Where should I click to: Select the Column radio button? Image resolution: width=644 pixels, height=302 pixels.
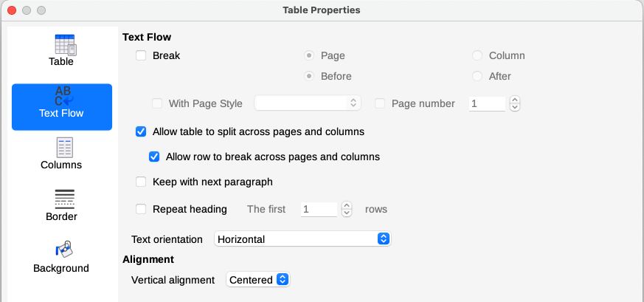tap(477, 55)
